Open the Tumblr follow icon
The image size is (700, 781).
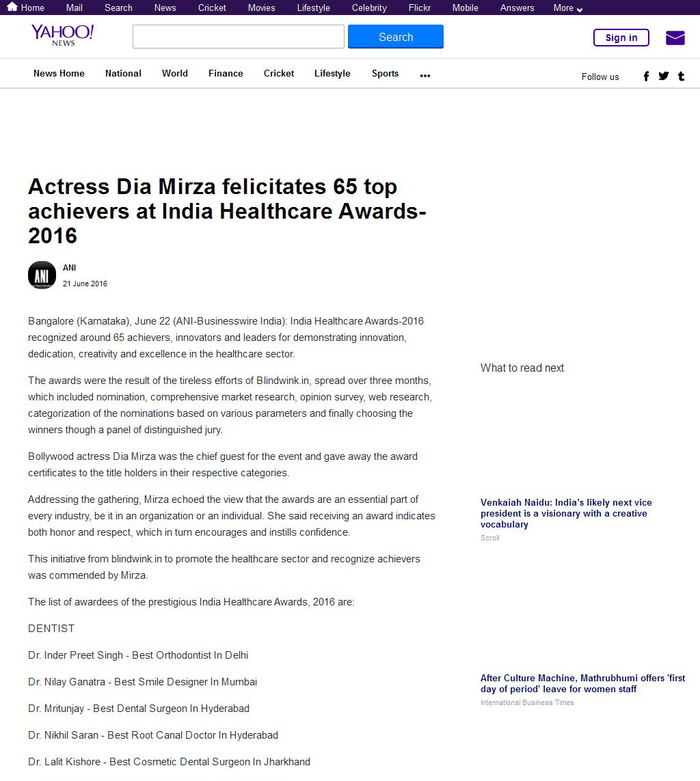pos(681,77)
